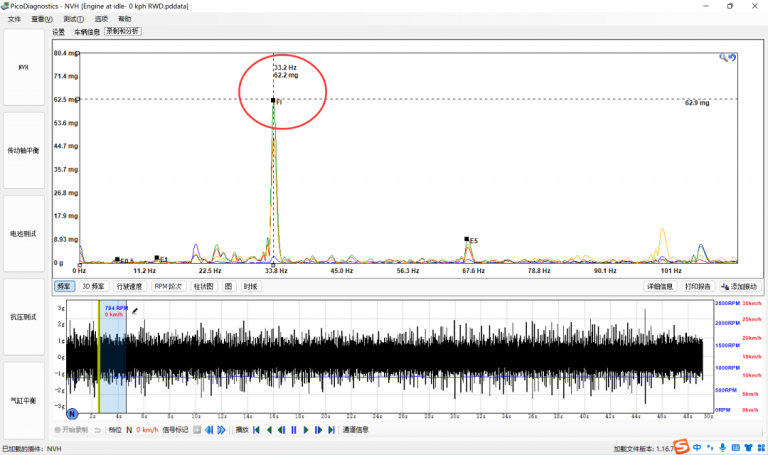Click the Sogou input method S icon
This screenshot has width=768, height=455.
(681, 447)
